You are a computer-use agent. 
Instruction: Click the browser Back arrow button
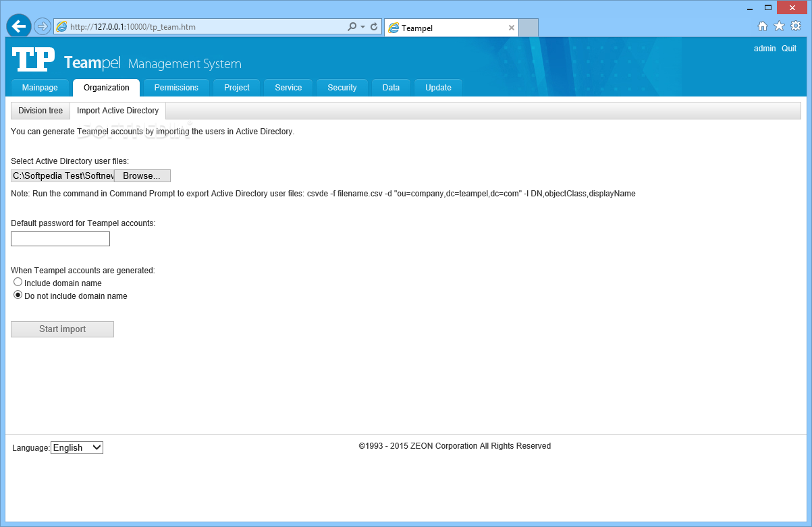point(19,26)
